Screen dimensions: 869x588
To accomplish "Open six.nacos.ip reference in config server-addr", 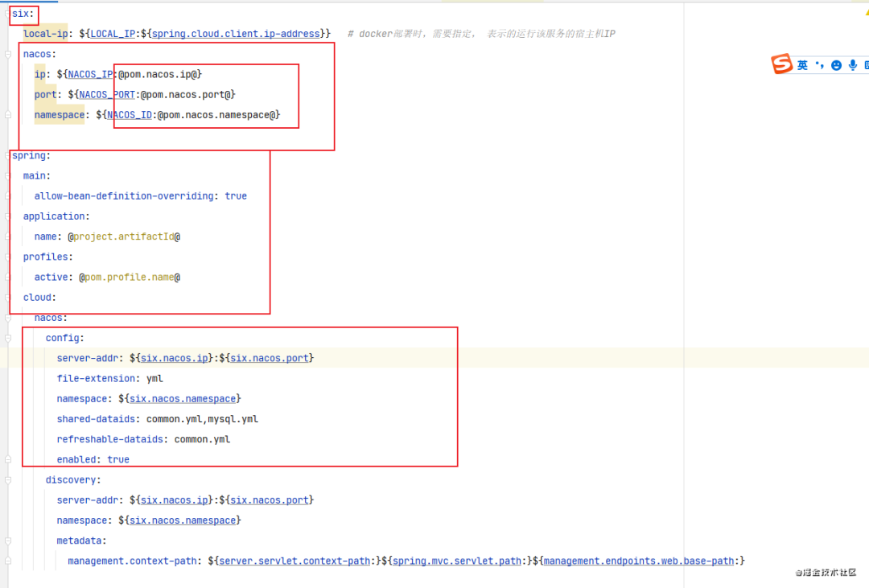I will pyautogui.click(x=175, y=359).
